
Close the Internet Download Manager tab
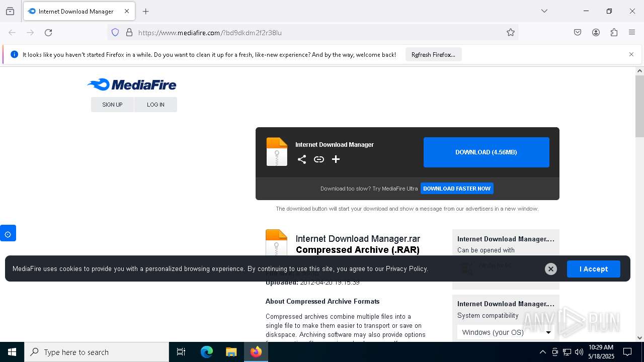pyautogui.click(x=127, y=11)
